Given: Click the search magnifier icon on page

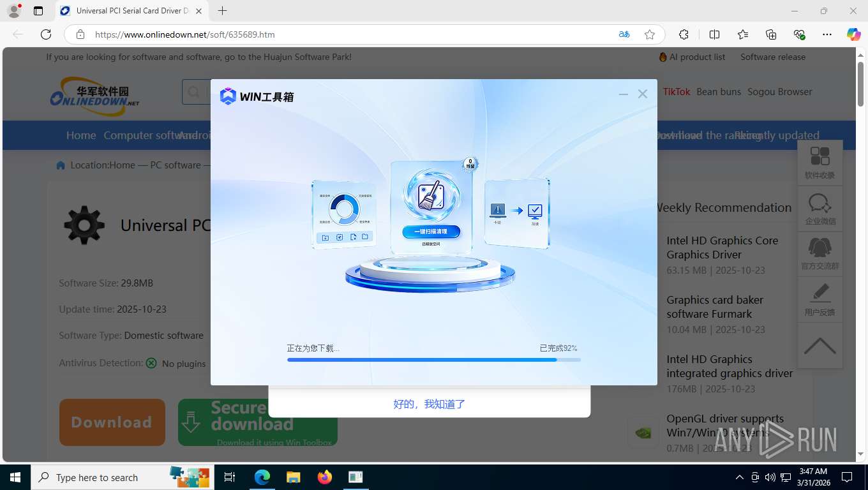Looking at the screenshot, I should (193, 93).
